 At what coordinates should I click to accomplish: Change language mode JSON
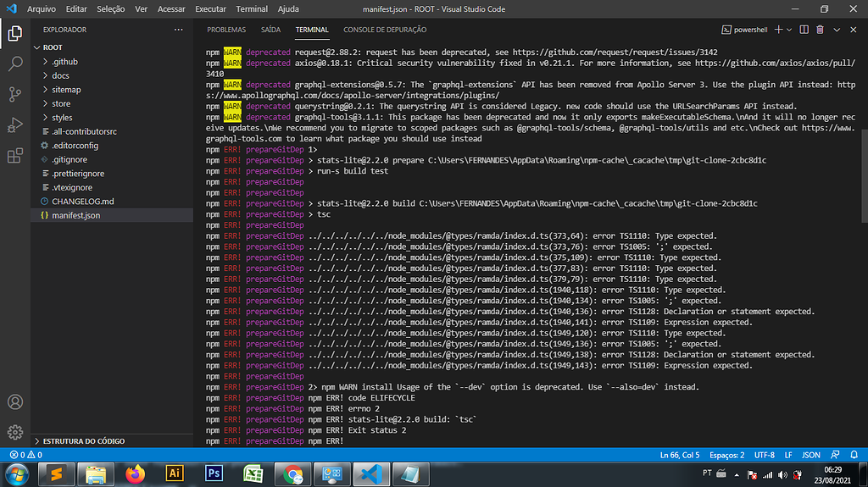811,455
